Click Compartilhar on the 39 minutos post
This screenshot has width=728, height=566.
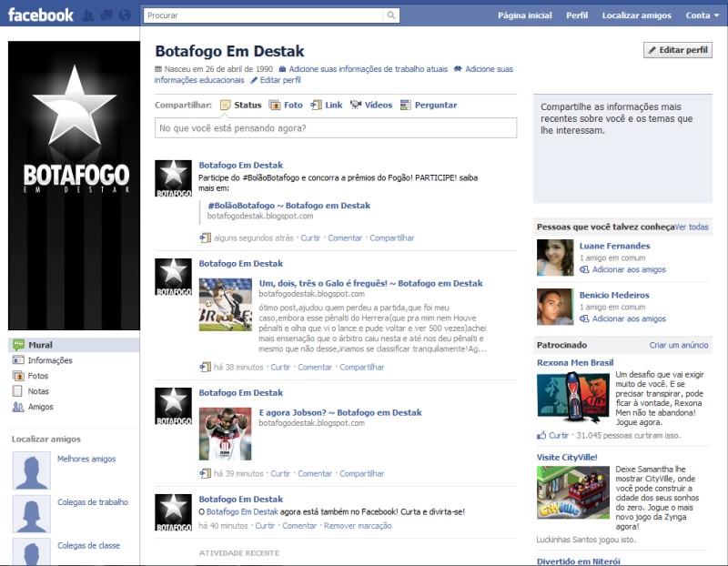click(x=361, y=473)
